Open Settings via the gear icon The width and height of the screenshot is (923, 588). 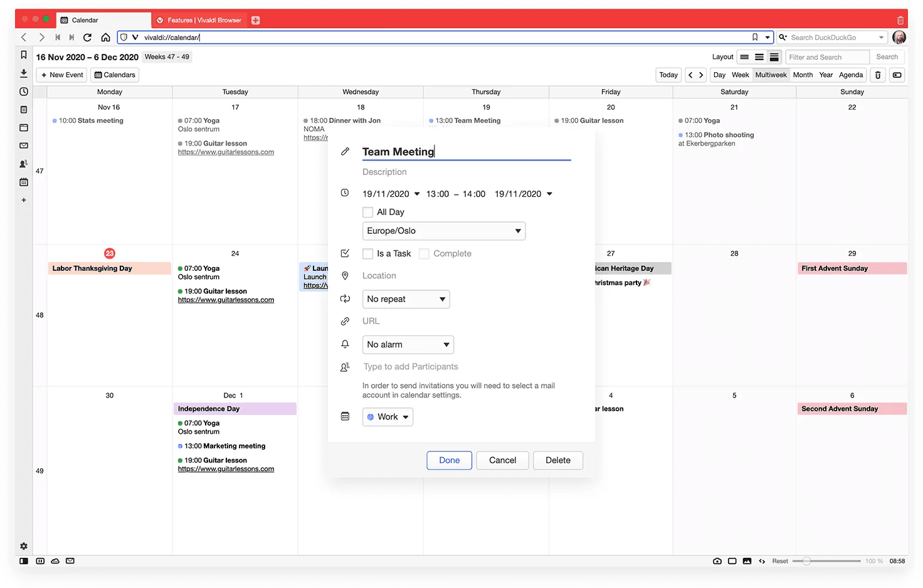[x=23, y=546]
